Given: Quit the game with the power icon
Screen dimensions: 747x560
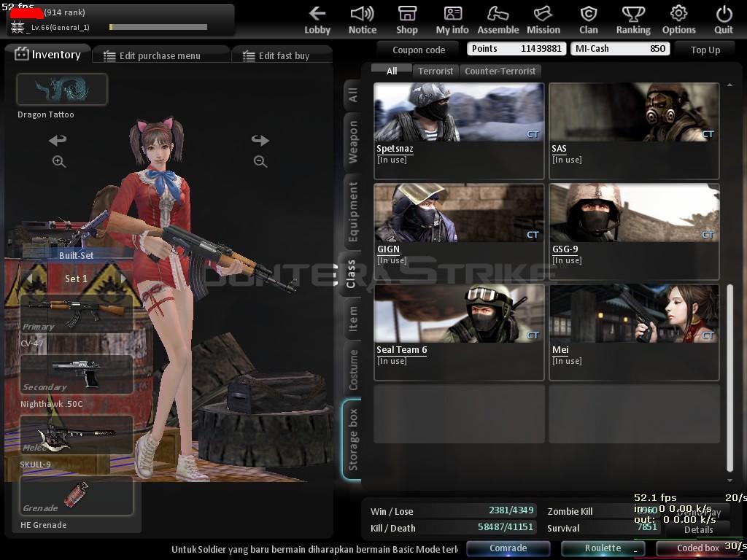Looking at the screenshot, I should 724,20.
